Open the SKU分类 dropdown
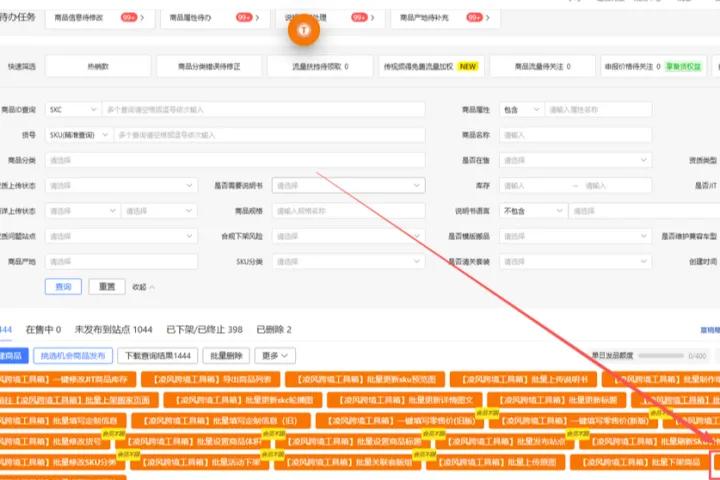This screenshot has height=480, width=720. click(349, 261)
